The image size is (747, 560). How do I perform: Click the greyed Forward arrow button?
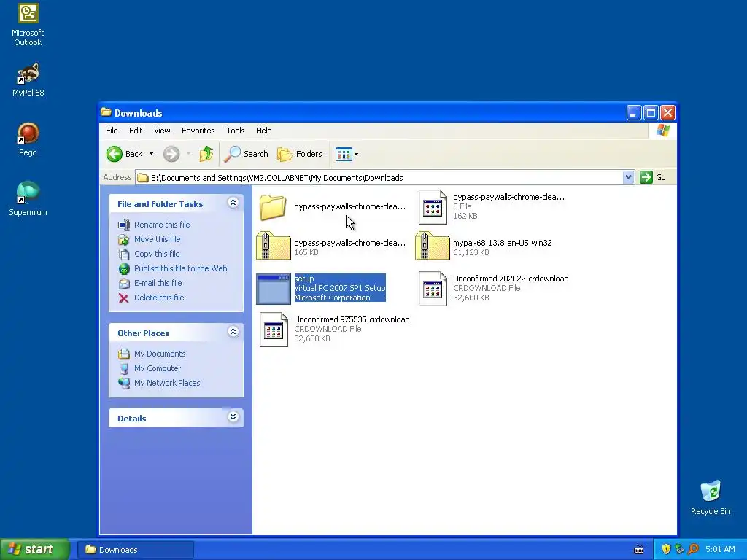171,154
